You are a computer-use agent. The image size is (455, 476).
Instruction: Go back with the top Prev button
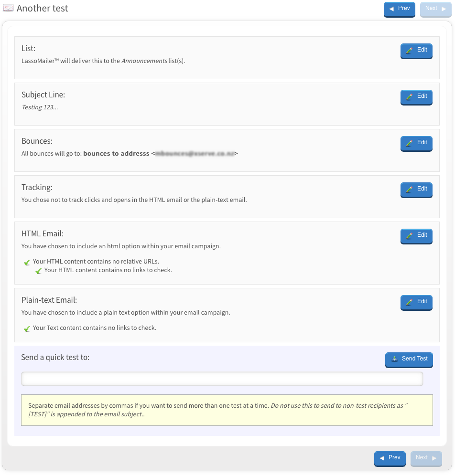coord(399,9)
